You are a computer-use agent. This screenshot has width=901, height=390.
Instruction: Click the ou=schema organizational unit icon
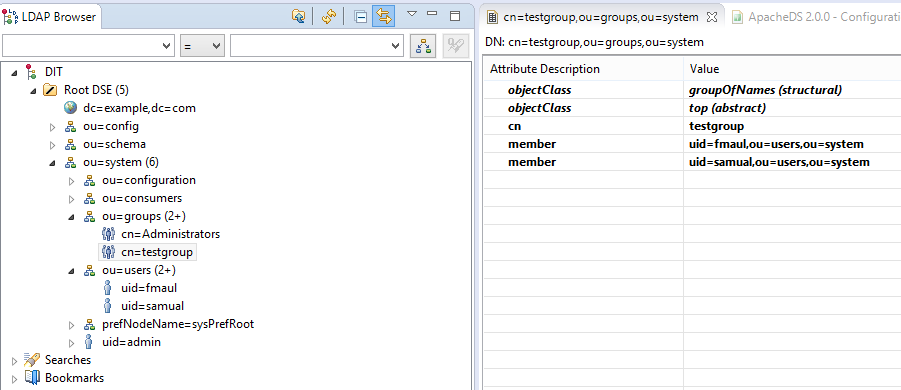(x=70, y=144)
